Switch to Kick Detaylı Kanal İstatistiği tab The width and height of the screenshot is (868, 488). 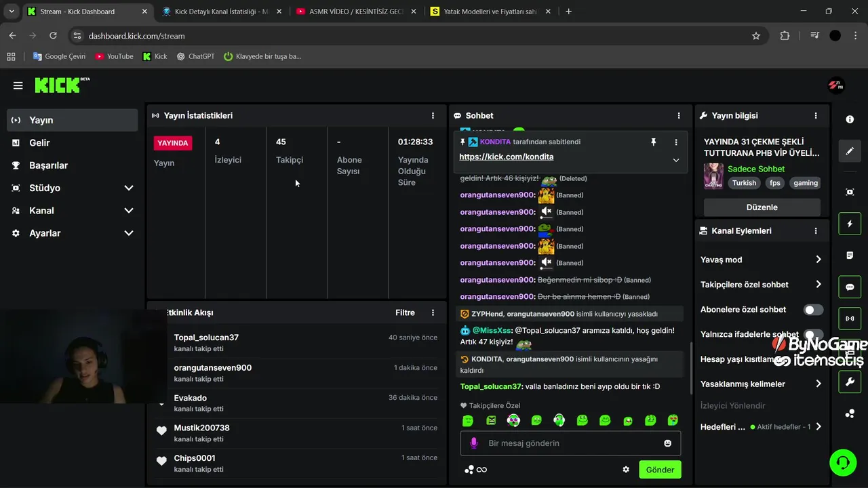pos(222,12)
